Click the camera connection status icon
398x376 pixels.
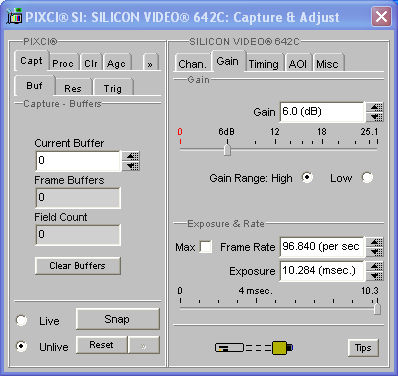[254, 348]
